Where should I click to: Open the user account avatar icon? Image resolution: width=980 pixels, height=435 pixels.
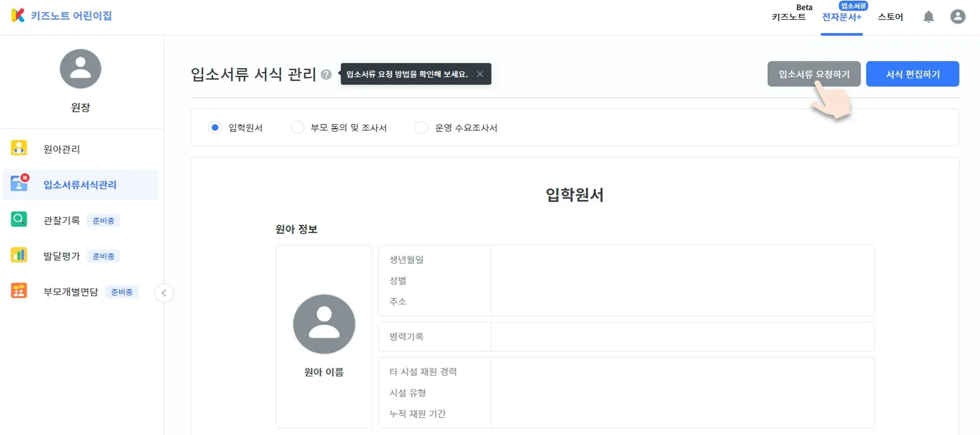pos(958,17)
